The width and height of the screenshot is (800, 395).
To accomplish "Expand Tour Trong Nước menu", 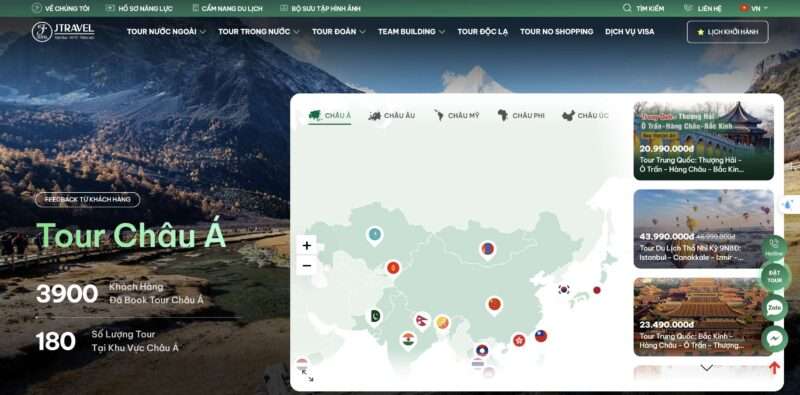I will pos(259,32).
